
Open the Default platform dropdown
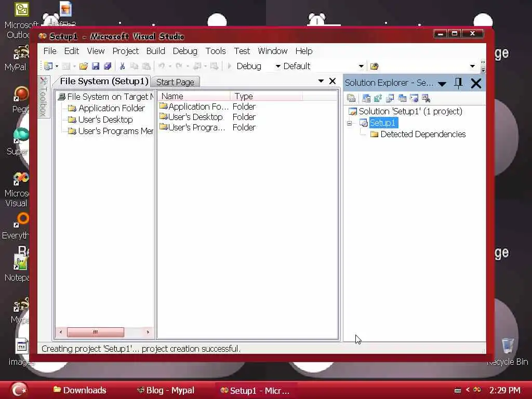click(362, 66)
